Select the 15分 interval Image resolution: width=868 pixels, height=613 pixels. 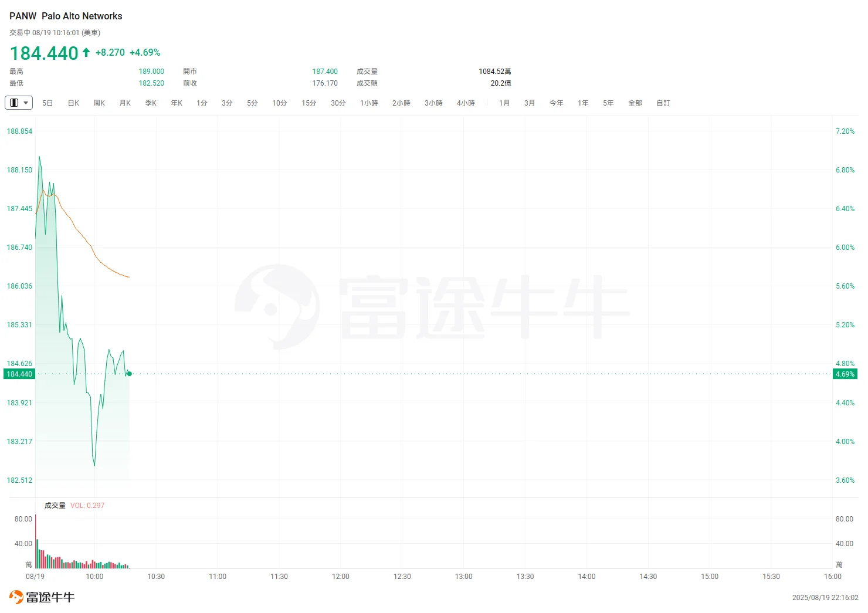pyautogui.click(x=309, y=103)
